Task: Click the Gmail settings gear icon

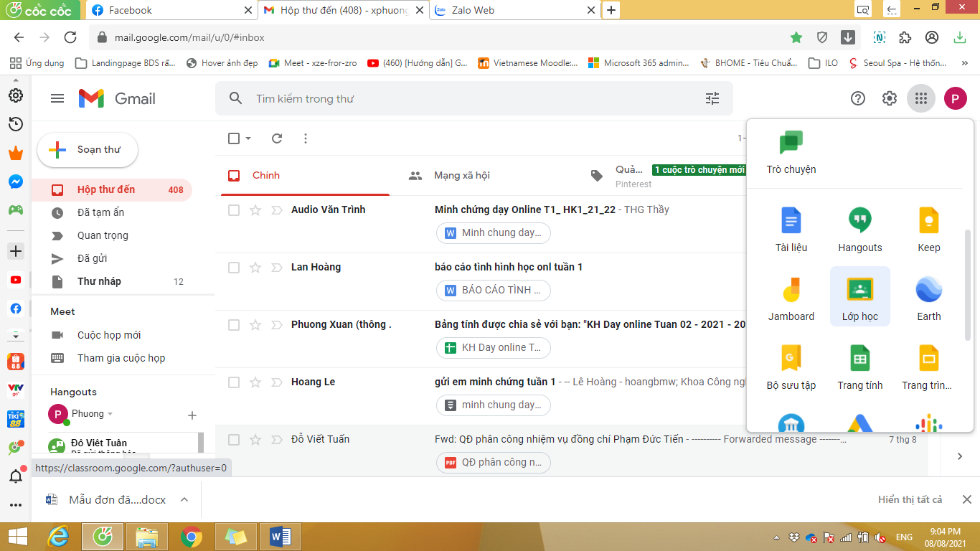Action: (x=890, y=98)
